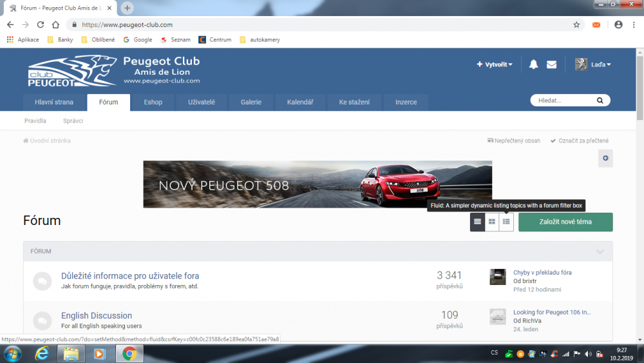Open brixtr user profile link
This screenshot has height=363, width=644.
pos(529,281)
